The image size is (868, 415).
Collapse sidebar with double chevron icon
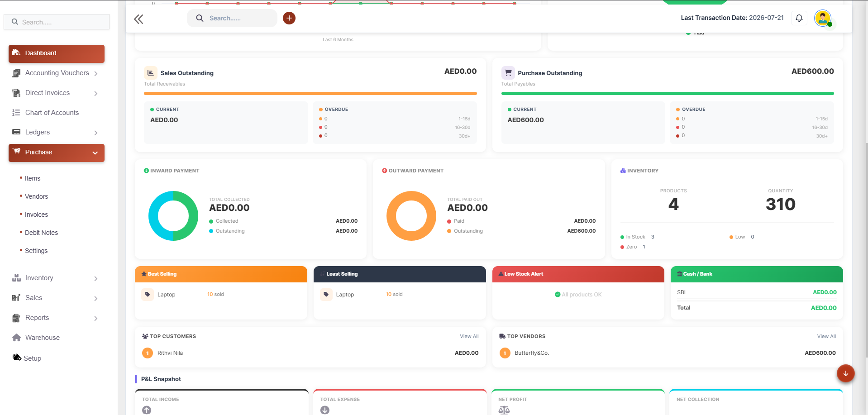coord(138,19)
